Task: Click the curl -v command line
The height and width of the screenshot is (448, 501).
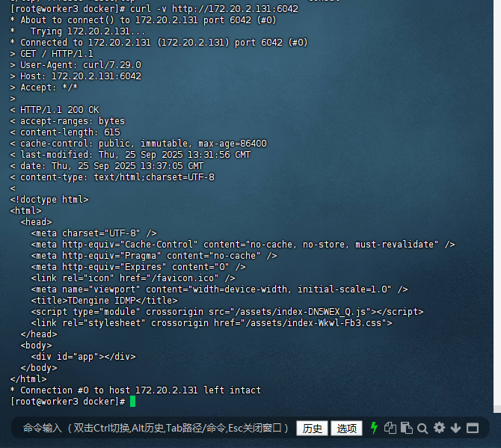Action: coord(154,9)
